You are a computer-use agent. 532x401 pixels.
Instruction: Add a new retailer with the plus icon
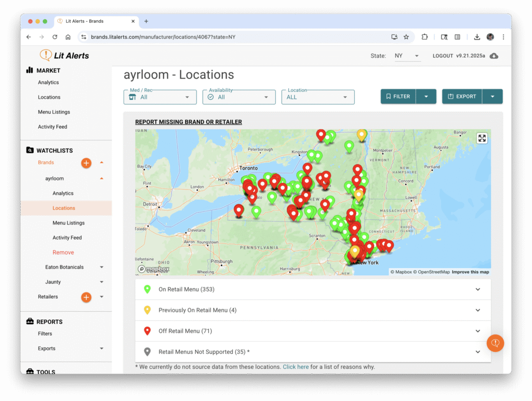coord(86,297)
